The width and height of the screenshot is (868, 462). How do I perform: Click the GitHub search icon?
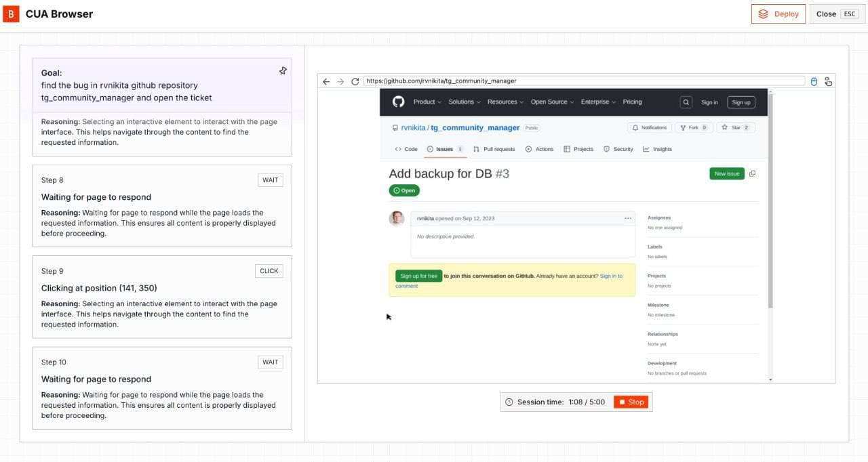point(686,102)
